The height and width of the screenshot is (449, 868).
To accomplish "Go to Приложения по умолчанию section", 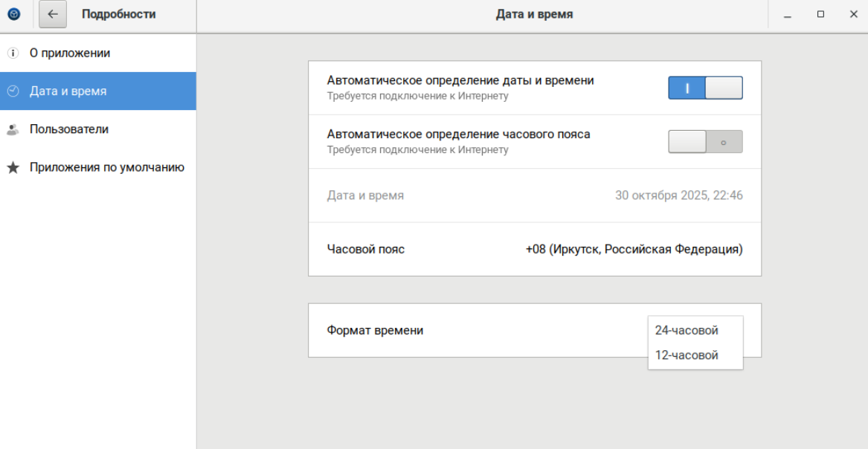I will (x=106, y=167).
